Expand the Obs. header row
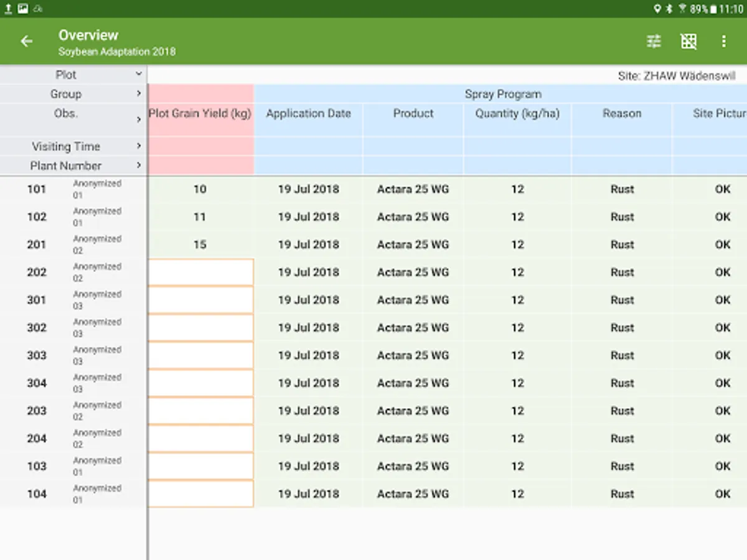This screenshot has height=560, width=747. coord(138,119)
